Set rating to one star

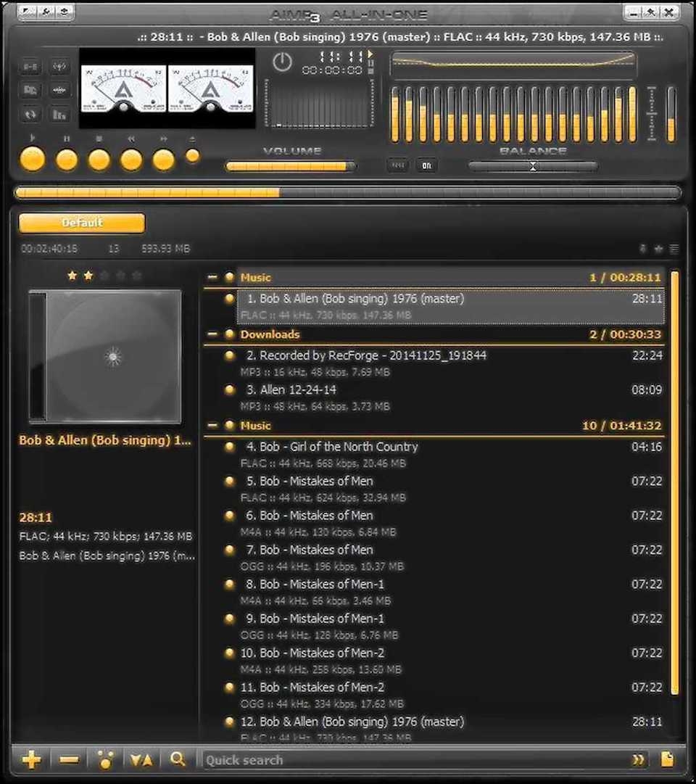72,276
